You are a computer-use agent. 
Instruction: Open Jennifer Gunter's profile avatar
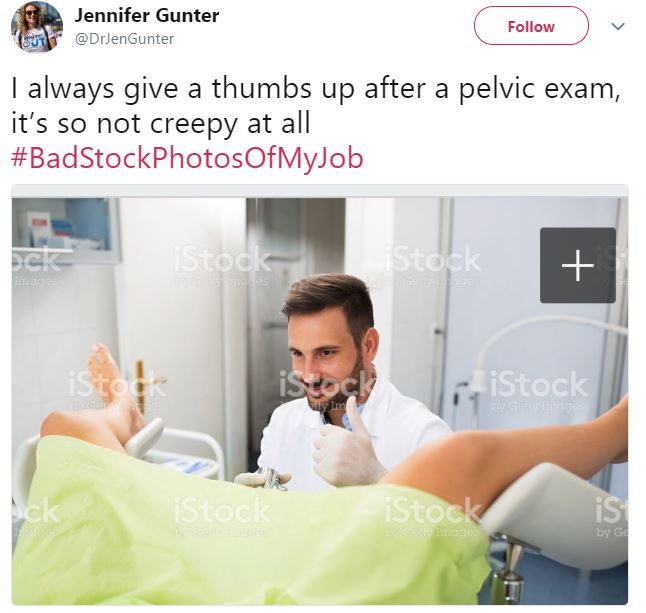tap(37, 27)
